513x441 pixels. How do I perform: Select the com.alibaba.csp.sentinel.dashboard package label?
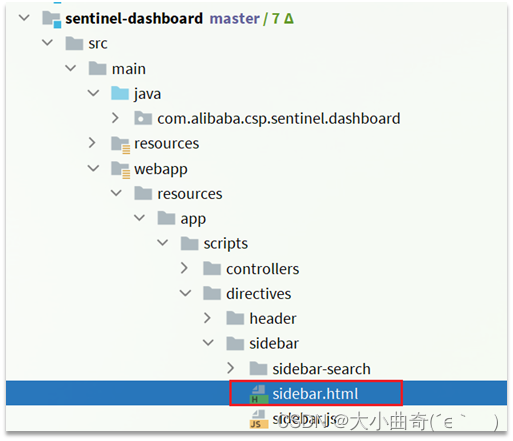pos(279,119)
